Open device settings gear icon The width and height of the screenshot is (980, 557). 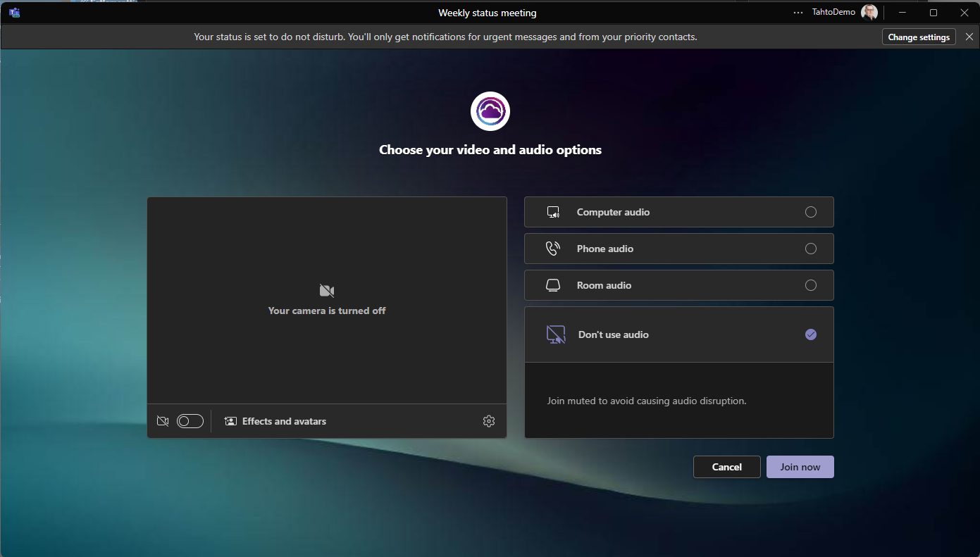click(489, 421)
